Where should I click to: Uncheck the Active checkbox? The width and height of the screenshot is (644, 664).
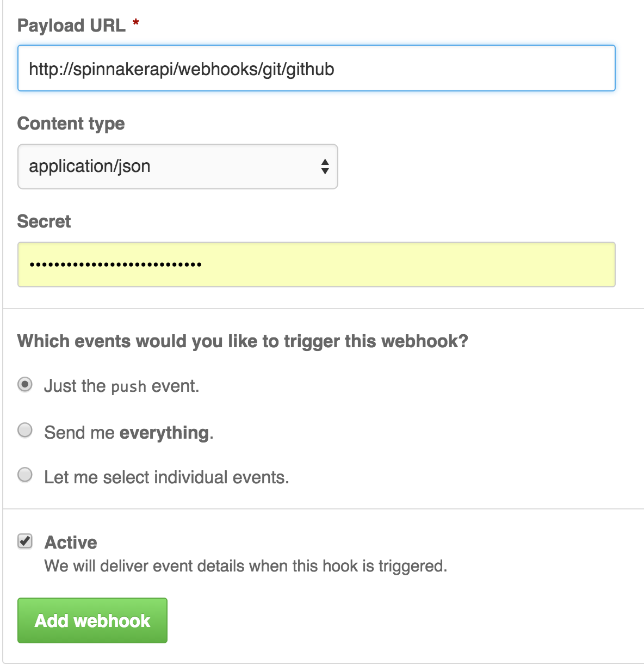[25, 541]
